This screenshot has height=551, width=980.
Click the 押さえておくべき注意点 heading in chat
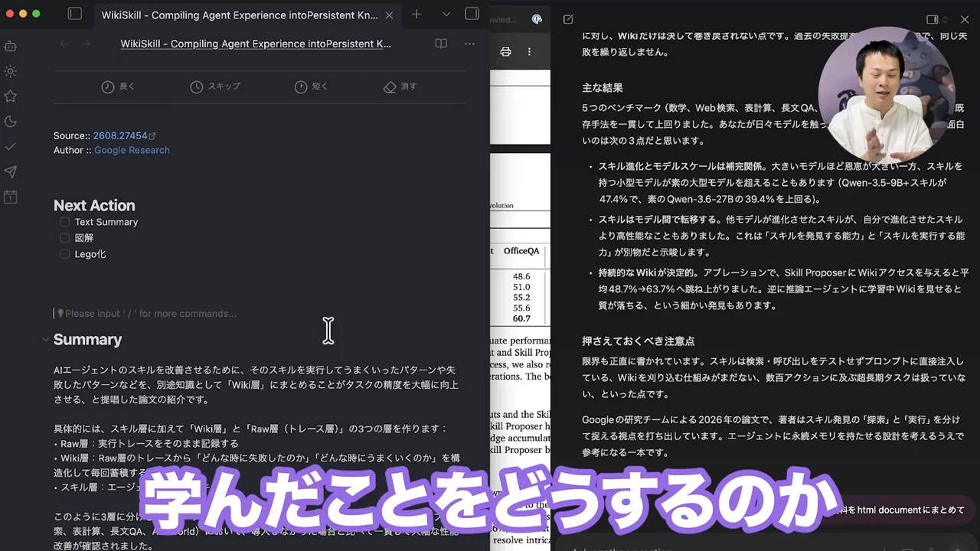pos(638,341)
